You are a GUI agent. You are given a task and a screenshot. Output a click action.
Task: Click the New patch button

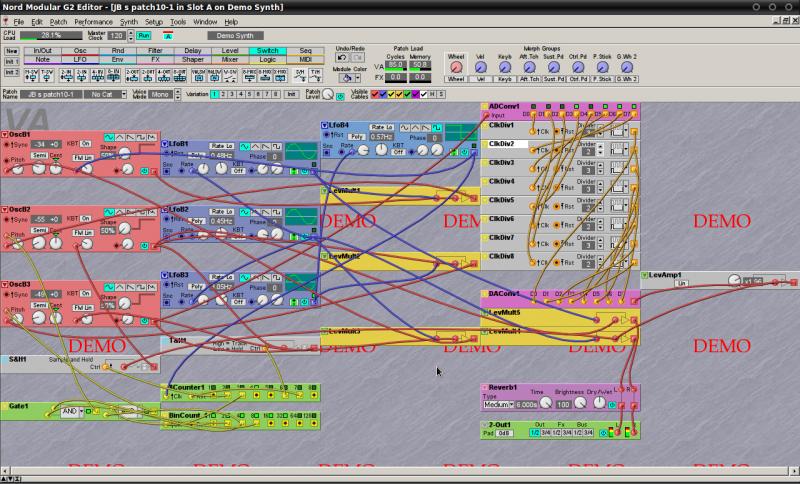pos(11,51)
